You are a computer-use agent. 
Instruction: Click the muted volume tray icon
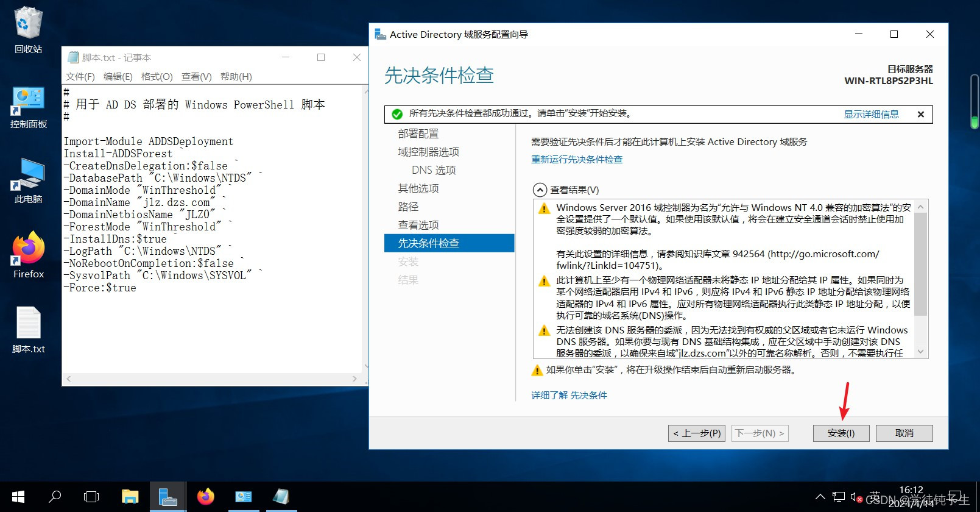(x=856, y=497)
